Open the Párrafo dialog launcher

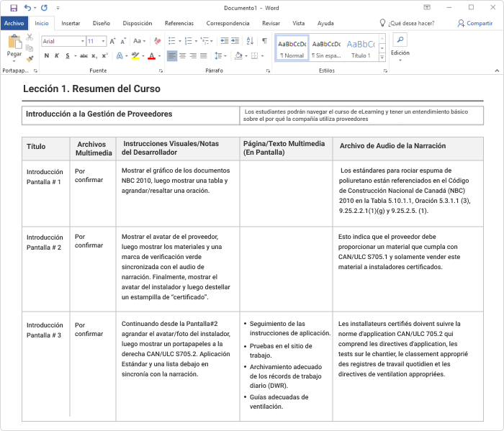268,71
